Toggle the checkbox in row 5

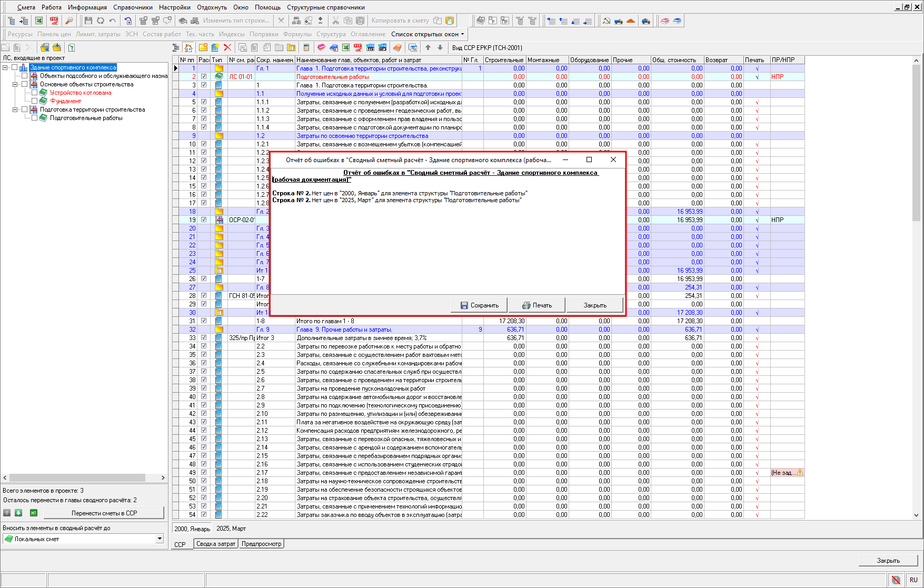(204, 102)
